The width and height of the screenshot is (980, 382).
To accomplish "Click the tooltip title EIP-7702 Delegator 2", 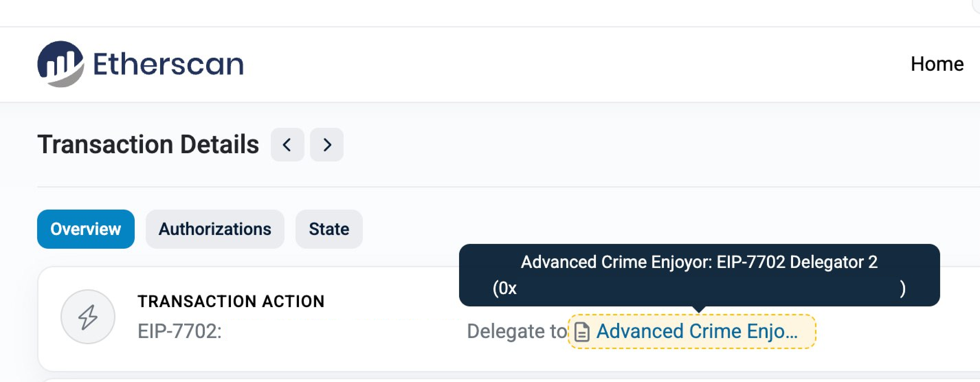I will click(797, 262).
